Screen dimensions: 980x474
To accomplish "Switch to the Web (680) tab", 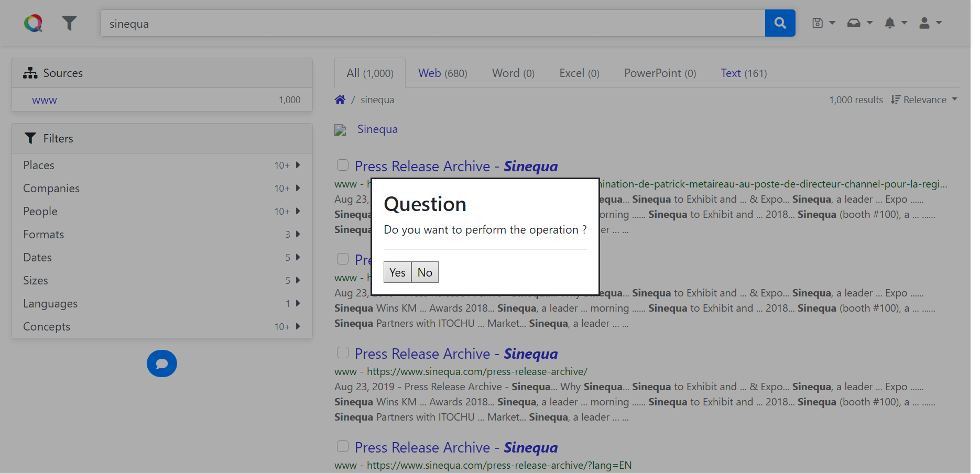I will point(442,73).
